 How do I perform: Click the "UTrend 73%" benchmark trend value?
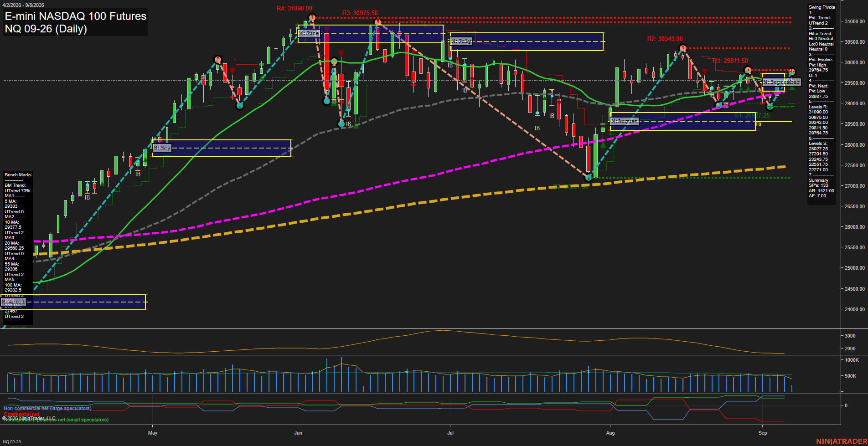(x=17, y=191)
